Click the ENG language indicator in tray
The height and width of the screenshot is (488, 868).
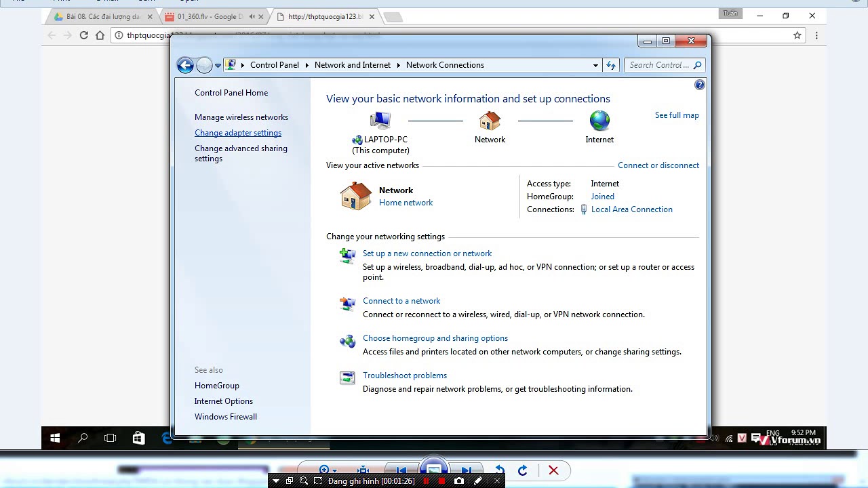click(x=773, y=432)
